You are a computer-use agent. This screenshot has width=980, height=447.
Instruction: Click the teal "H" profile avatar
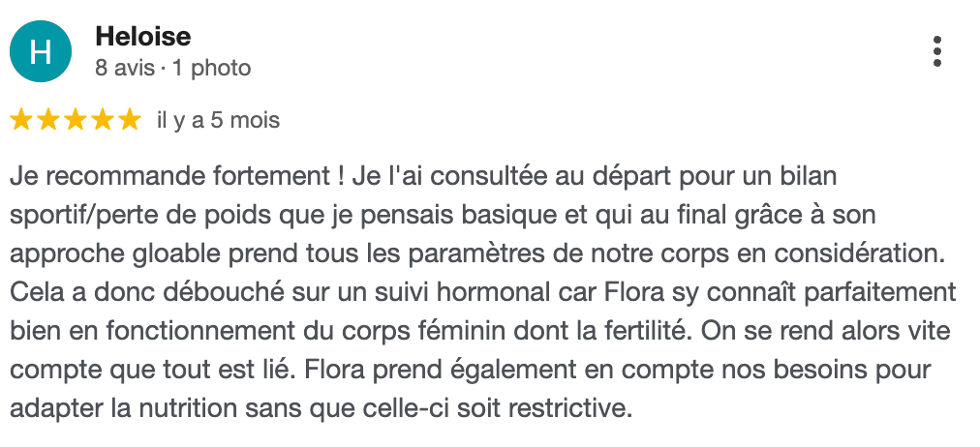tap(41, 52)
